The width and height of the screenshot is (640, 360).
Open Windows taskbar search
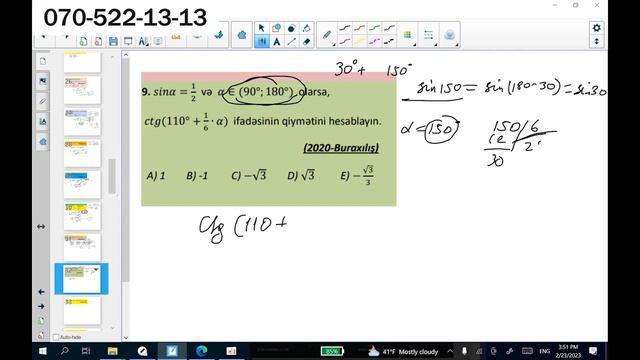tap(64, 351)
